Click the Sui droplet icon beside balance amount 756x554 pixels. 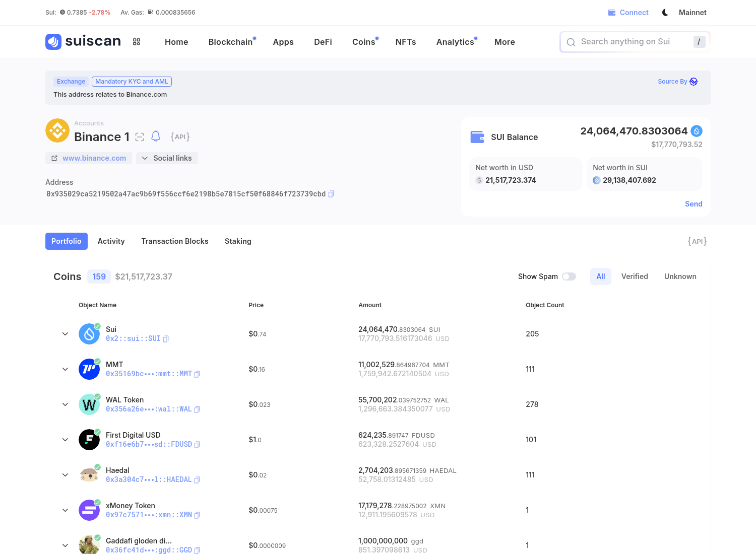coord(697,131)
